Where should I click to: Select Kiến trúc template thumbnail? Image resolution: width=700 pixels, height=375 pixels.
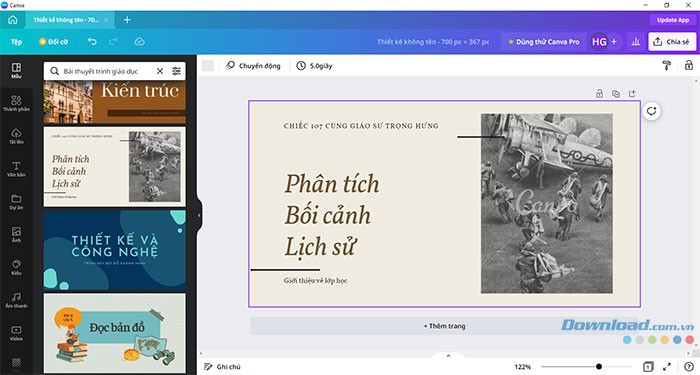(114, 102)
